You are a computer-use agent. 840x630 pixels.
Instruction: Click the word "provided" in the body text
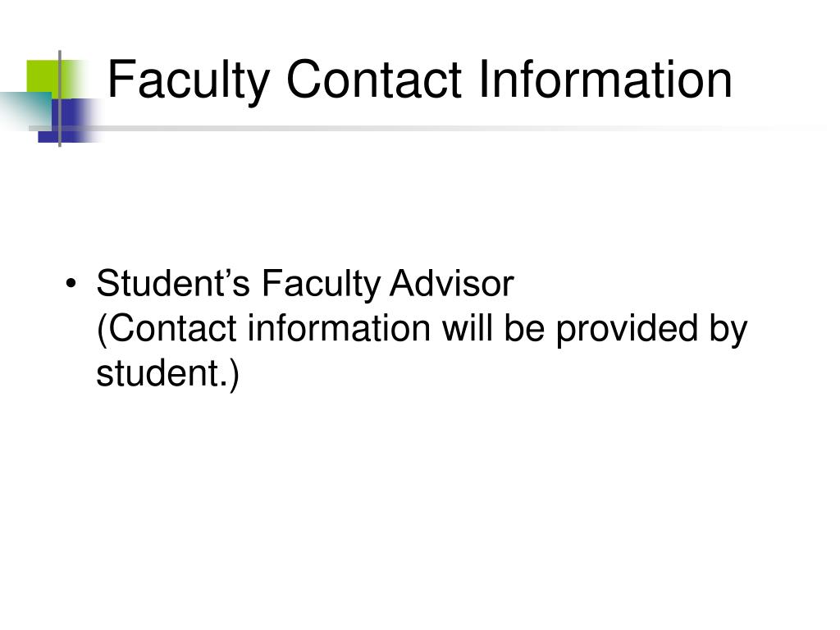pyautogui.click(x=627, y=330)
